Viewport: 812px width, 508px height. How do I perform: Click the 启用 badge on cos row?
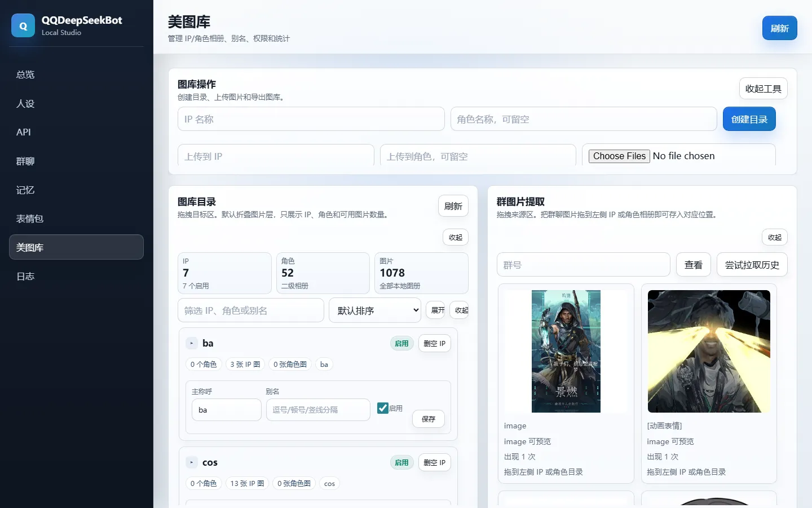tap(401, 462)
